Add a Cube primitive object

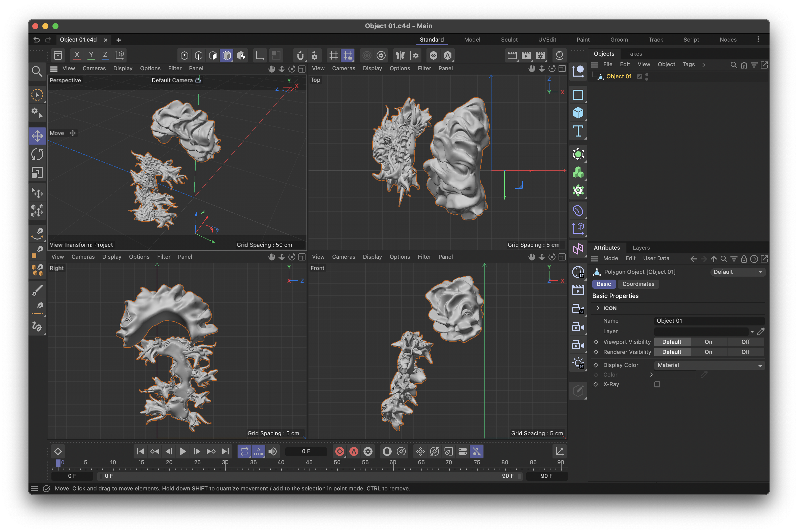[x=578, y=113]
